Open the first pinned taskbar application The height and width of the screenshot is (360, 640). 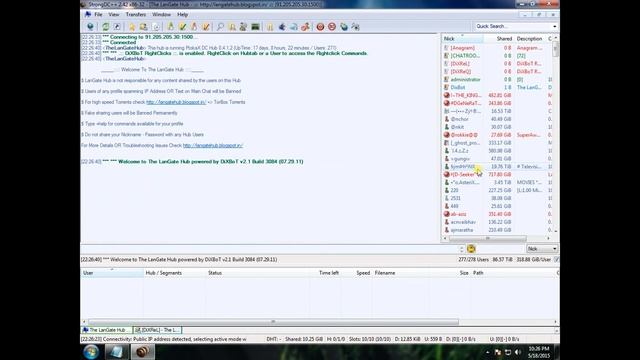click(x=116, y=352)
